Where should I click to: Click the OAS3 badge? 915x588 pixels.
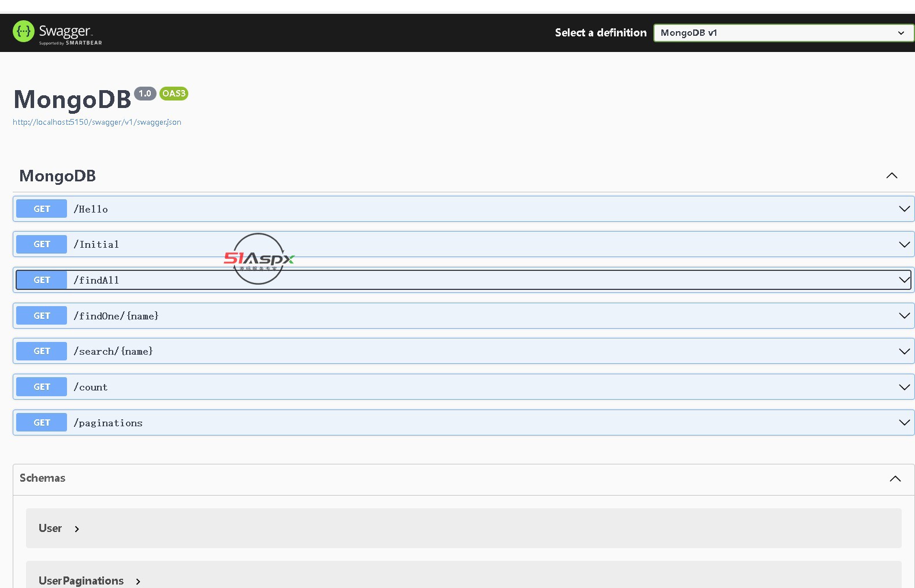[x=174, y=94]
